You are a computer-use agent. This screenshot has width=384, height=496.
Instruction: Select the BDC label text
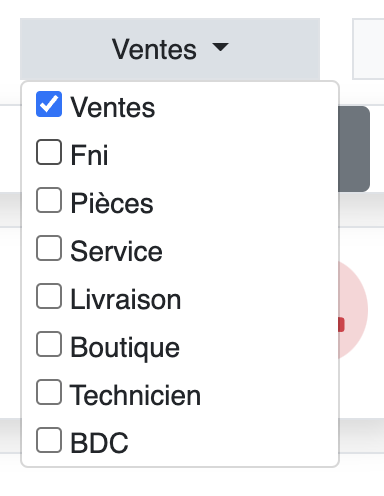[x=99, y=443]
